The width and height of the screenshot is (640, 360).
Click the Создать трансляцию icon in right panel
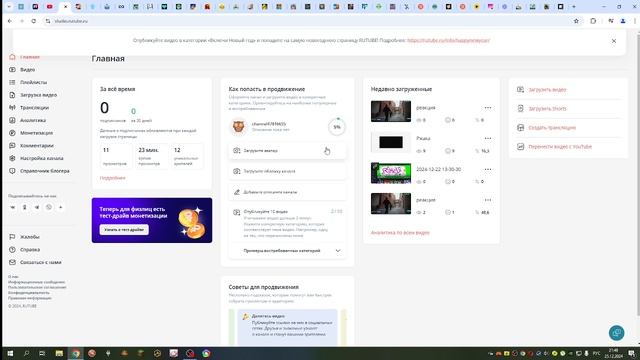click(520, 128)
